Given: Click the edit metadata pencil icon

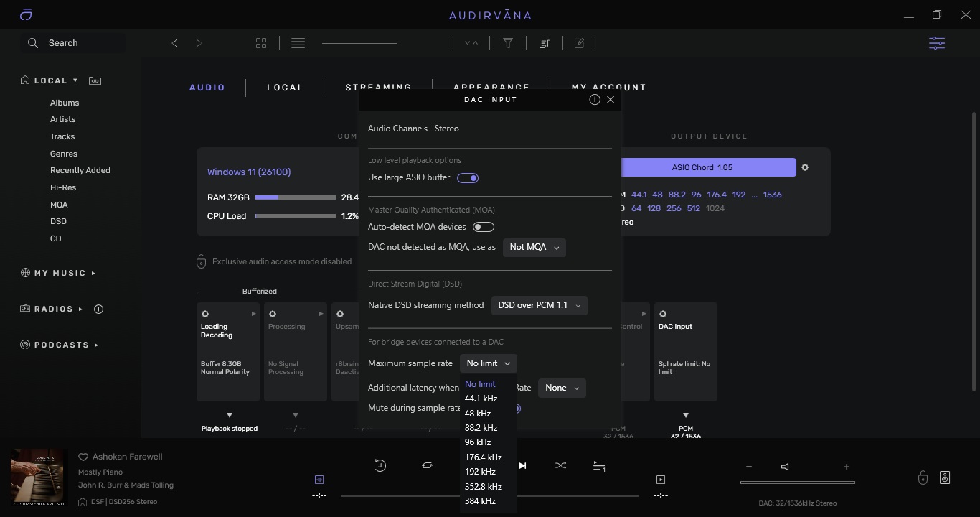Looking at the screenshot, I should tap(579, 43).
